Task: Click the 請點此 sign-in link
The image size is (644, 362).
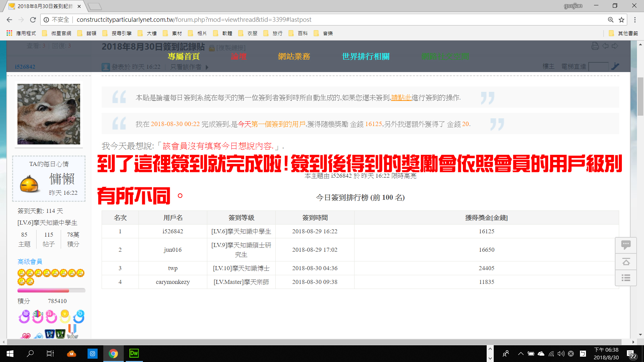Action: pyautogui.click(x=401, y=98)
